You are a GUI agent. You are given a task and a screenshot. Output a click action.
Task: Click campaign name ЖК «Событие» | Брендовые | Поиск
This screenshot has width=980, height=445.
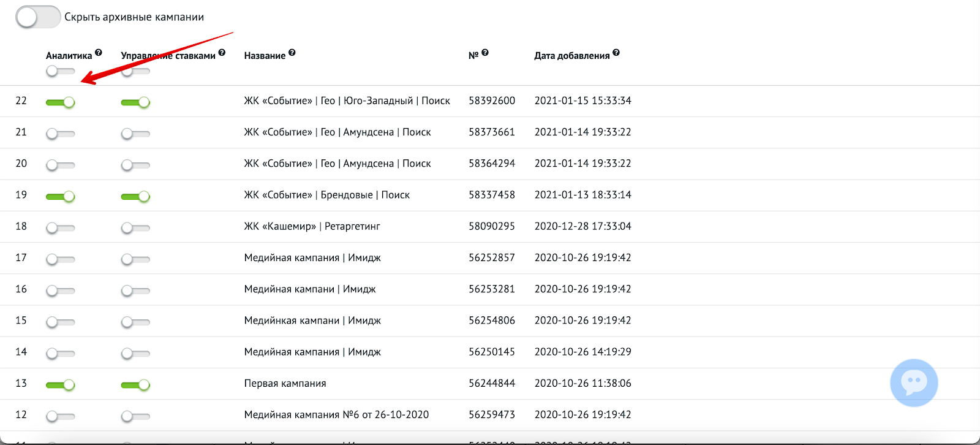pyautogui.click(x=327, y=195)
